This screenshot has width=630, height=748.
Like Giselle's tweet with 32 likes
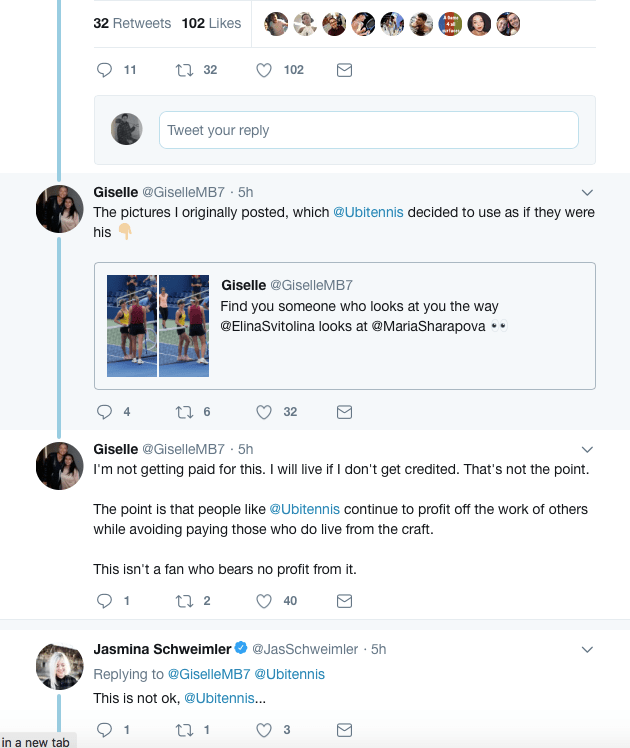click(264, 411)
